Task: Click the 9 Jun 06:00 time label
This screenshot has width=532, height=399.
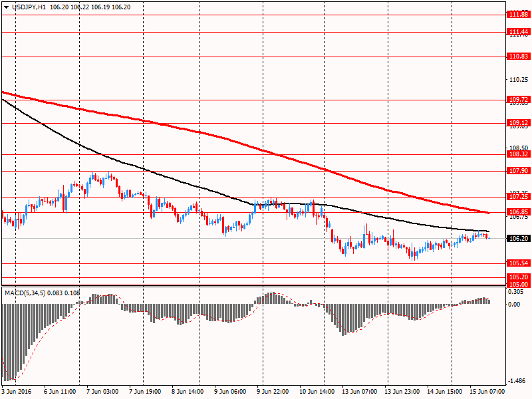Action: coord(230,392)
